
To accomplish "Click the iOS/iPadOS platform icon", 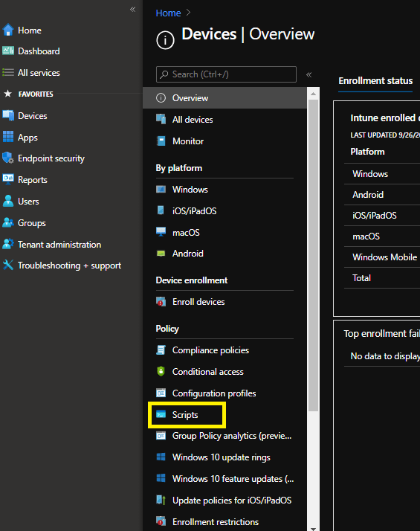I will pyautogui.click(x=161, y=210).
